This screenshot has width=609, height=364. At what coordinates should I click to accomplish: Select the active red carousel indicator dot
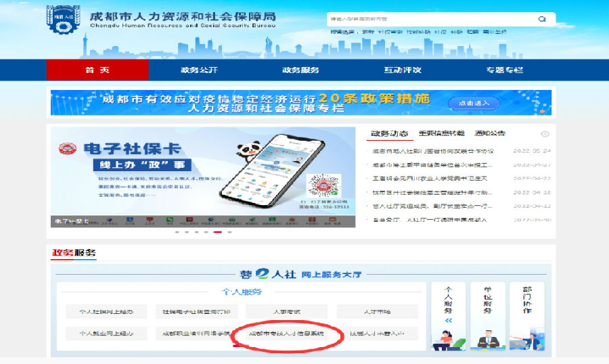click(217, 232)
